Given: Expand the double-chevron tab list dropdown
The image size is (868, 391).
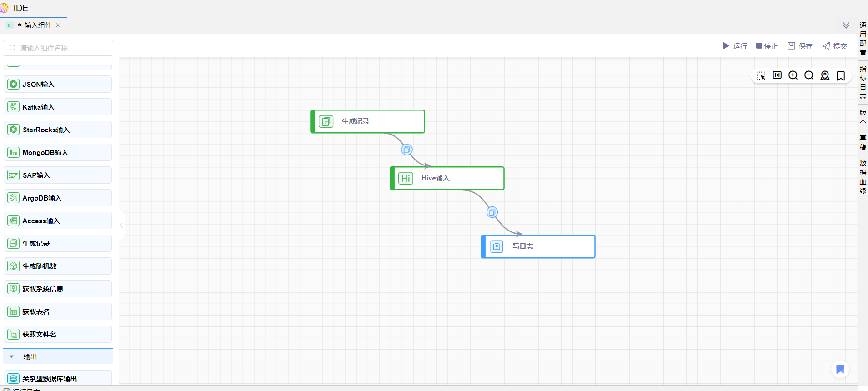Looking at the screenshot, I should (x=846, y=25).
